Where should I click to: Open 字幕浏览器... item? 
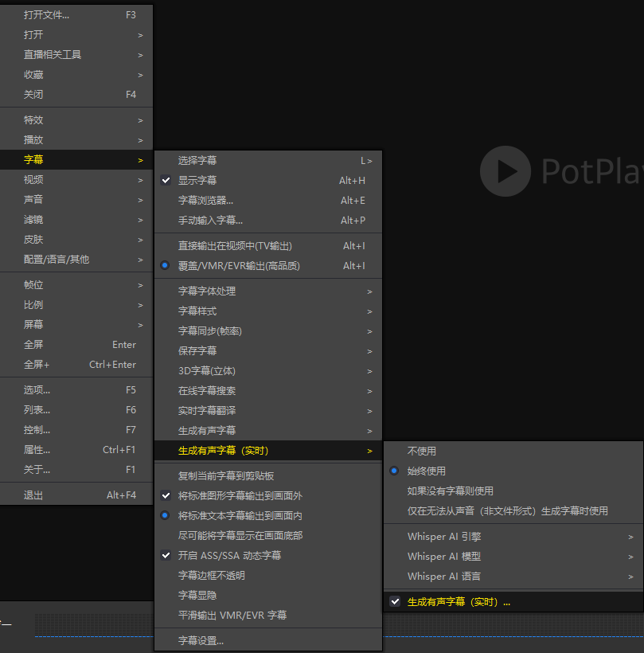point(268,201)
